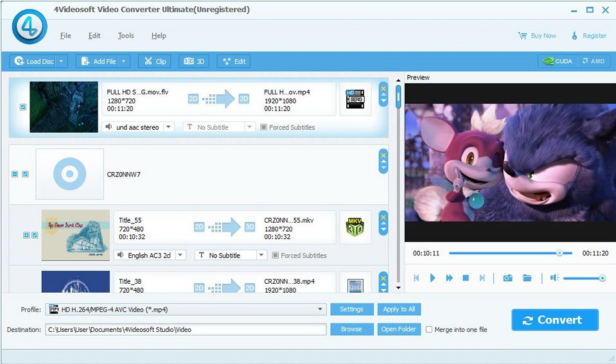The image size is (616, 364).
Task: Click the Add File toolbar button
Action: [98, 61]
